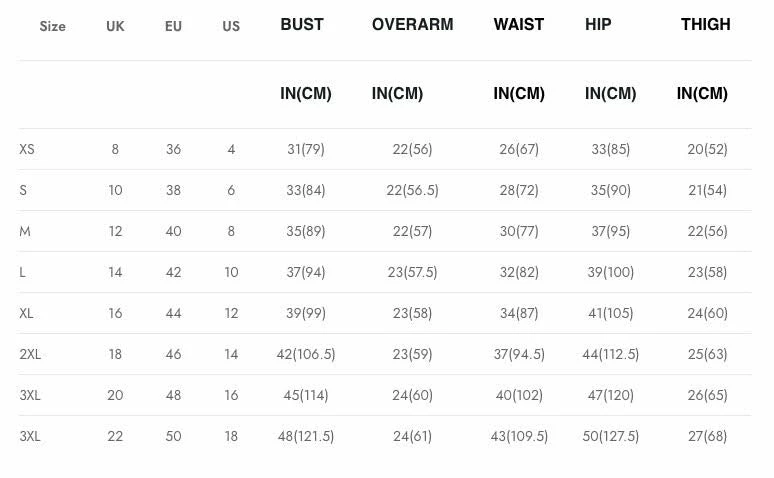Click the XS size row label
Screen dimensions: 774x478
click(27, 150)
